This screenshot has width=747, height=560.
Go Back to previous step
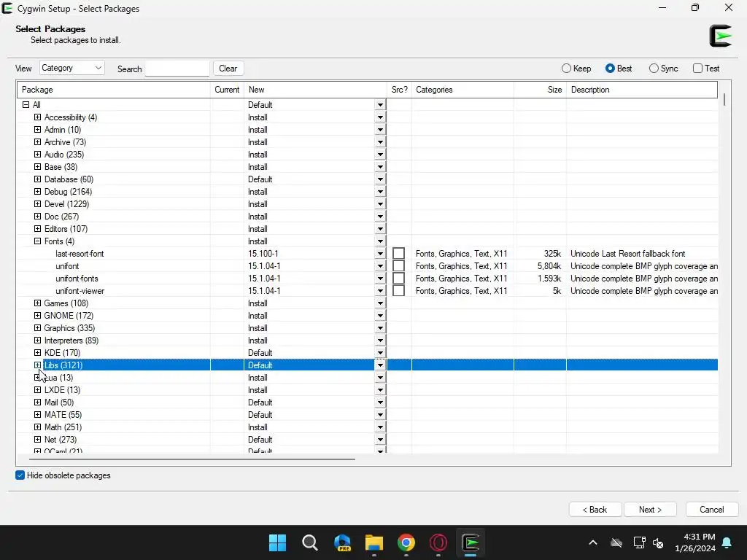595,510
